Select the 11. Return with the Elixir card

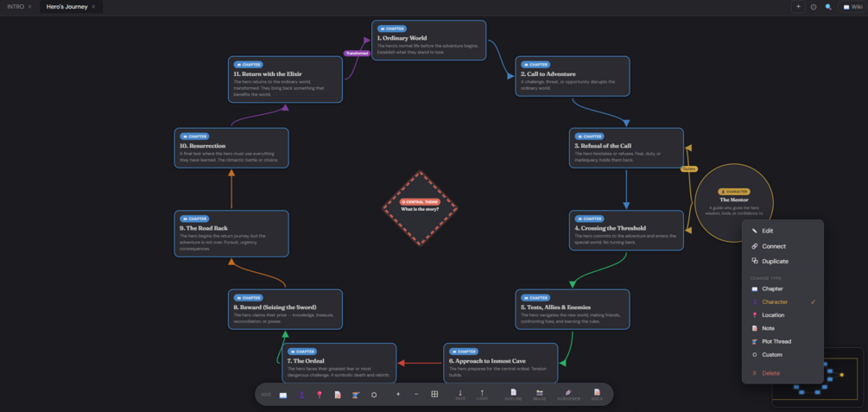286,79
